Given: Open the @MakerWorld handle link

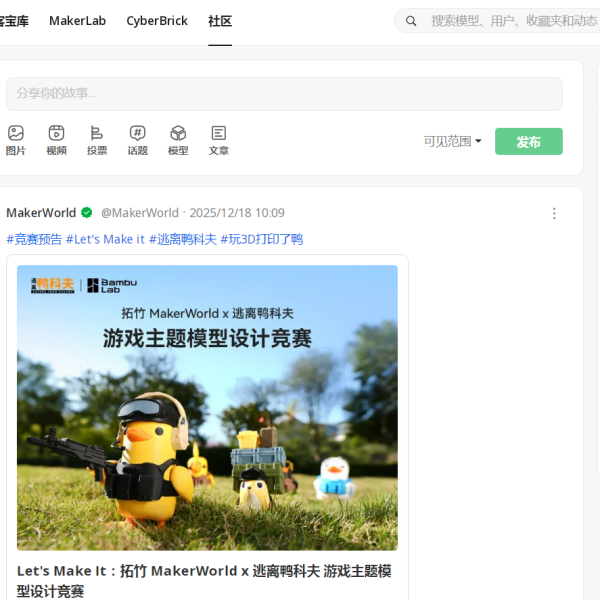Looking at the screenshot, I should click(140, 213).
